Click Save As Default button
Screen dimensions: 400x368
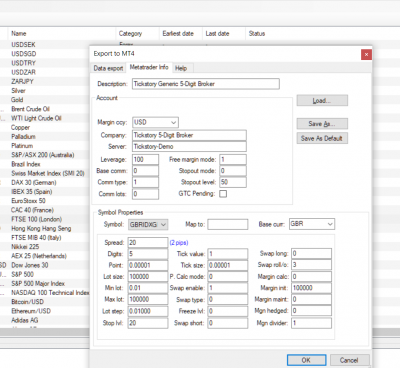(322, 138)
